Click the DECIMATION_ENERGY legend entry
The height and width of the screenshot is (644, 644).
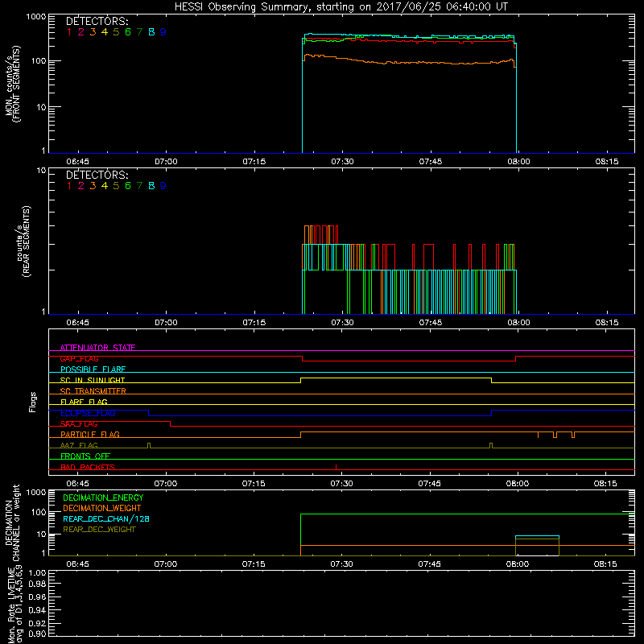click(x=103, y=497)
